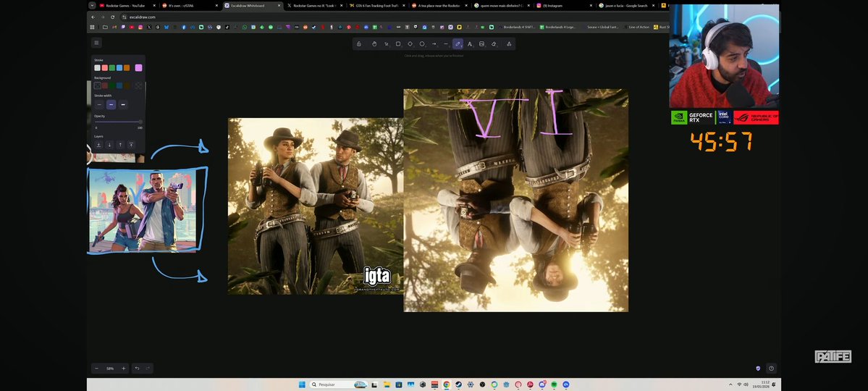Open the custom background color picker

click(x=138, y=85)
